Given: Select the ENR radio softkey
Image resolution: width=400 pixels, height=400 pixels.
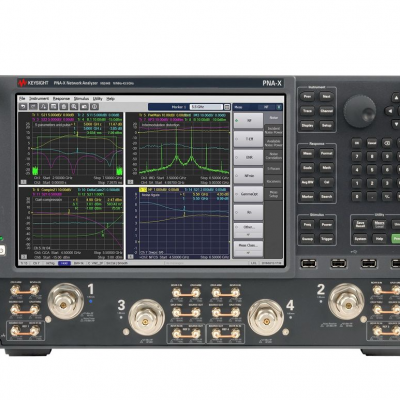Looking at the screenshot, I should pos(248,157).
